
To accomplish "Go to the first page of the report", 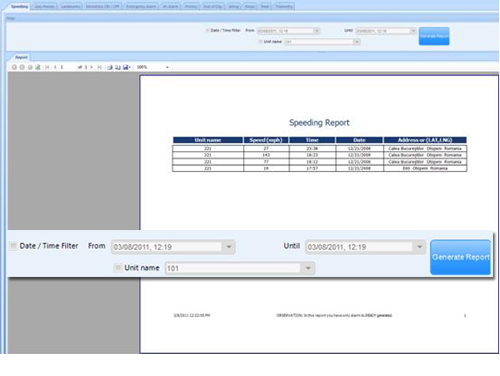I will 47,67.
